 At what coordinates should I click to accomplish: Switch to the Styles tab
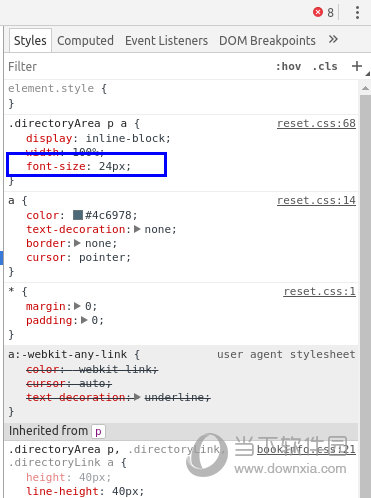(30, 41)
